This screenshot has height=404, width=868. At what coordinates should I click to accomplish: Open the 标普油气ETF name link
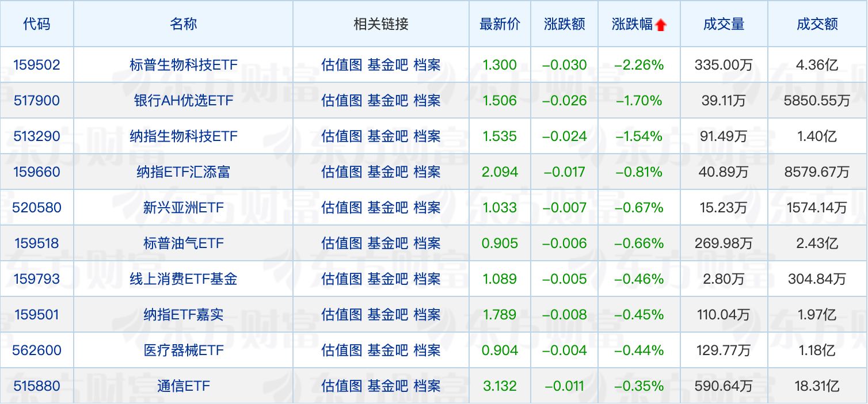click(183, 243)
